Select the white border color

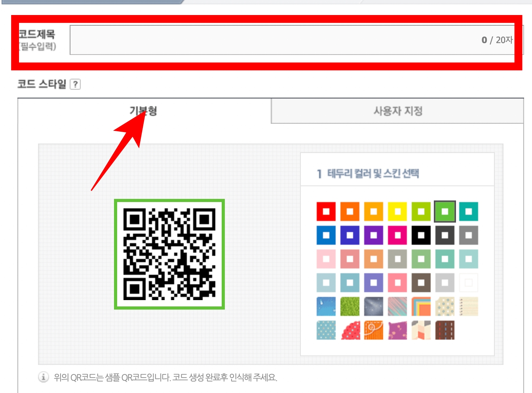click(469, 283)
